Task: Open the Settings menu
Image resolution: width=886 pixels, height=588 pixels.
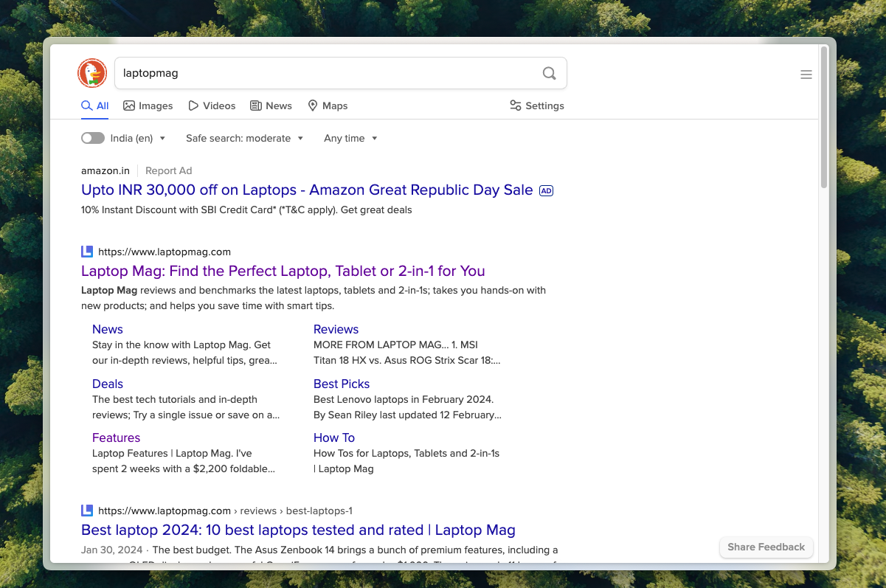Action: point(537,106)
